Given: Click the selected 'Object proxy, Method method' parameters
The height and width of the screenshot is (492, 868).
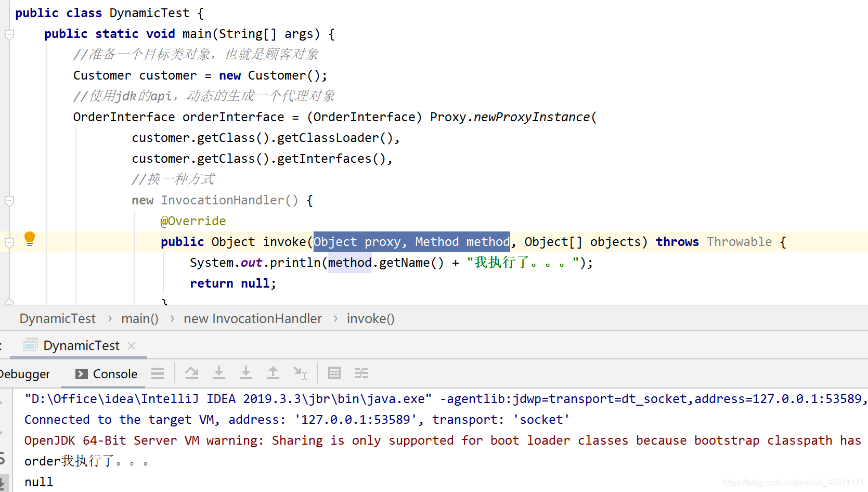Looking at the screenshot, I should [x=412, y=242].
